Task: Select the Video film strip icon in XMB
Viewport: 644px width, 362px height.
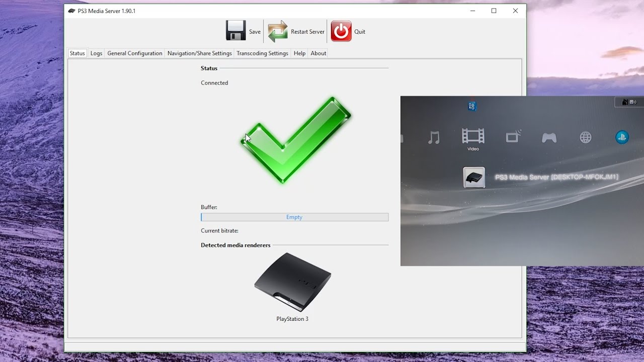Action: (473, 136)
